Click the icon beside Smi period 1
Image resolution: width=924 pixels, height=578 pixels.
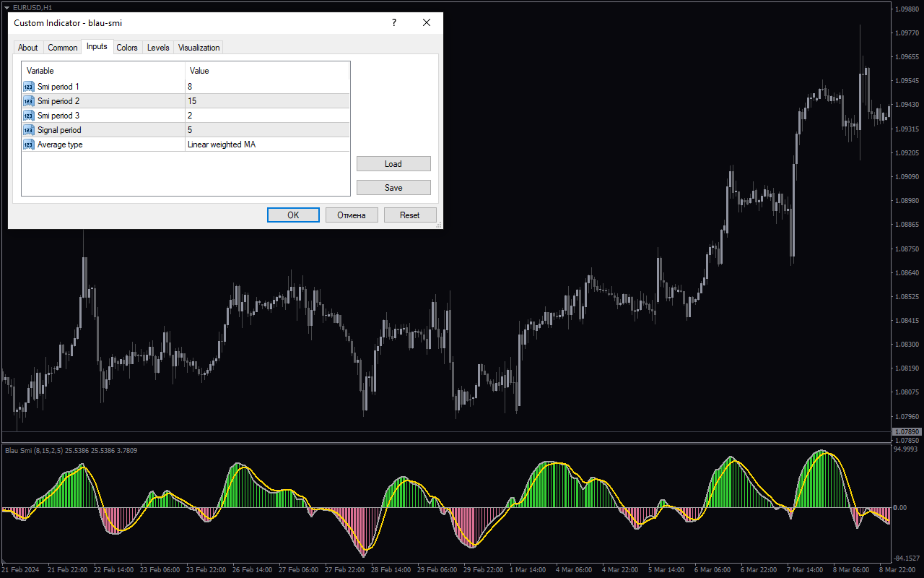[29, 87]
